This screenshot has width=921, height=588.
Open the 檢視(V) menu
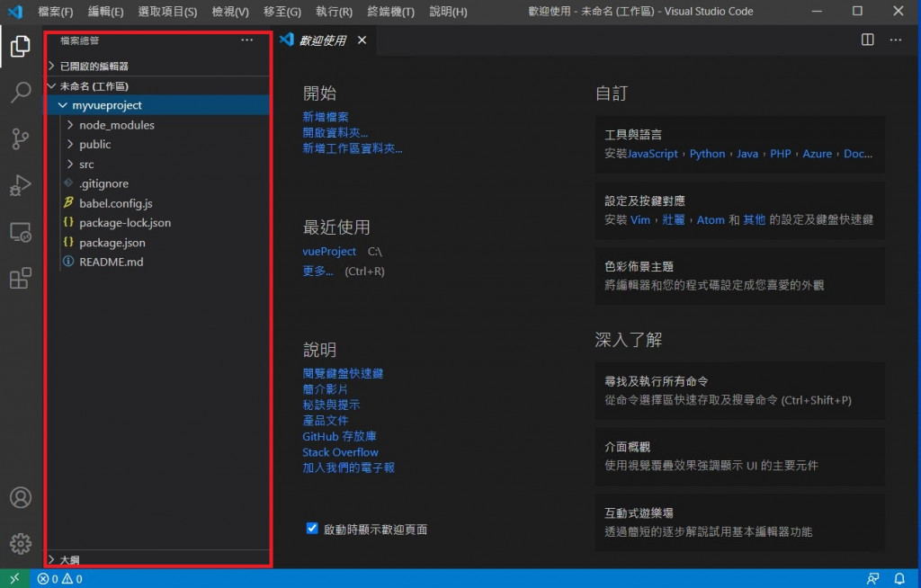point(230,11)
